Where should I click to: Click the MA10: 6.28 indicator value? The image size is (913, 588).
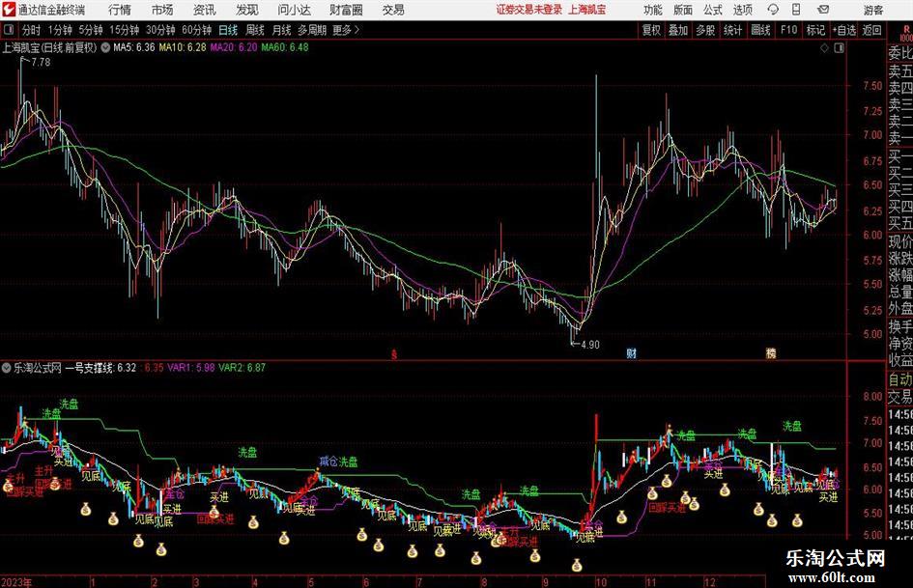(183, 47)
